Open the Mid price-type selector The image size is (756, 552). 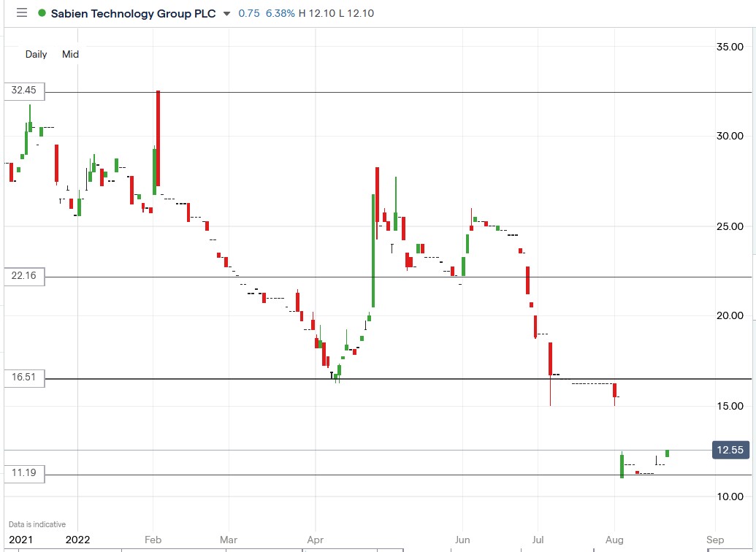pyautogui.click(x=69, y=54)
